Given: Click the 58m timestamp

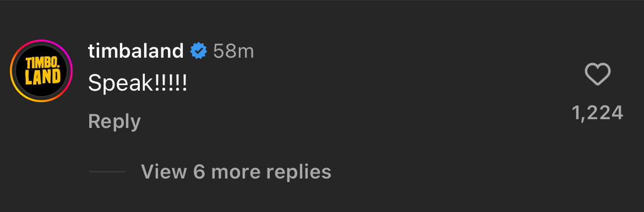Looking at the screenshot, I should 234,52.
